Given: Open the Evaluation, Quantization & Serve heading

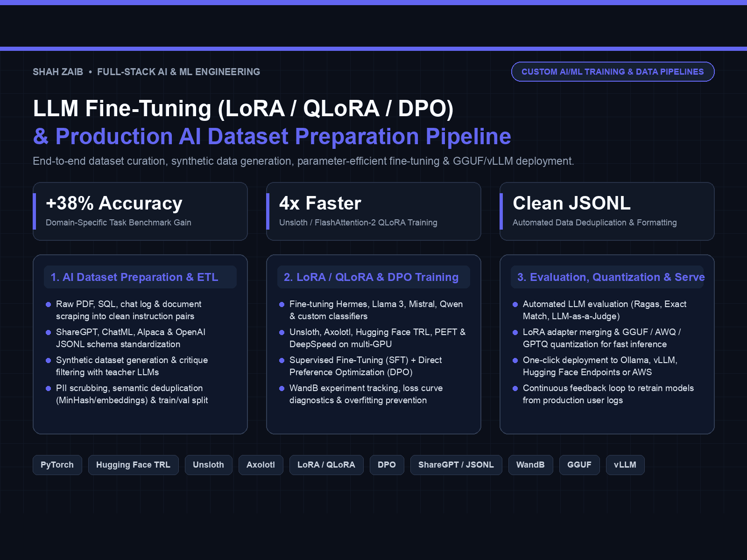Looking at the screenshot, I should 607,277.
